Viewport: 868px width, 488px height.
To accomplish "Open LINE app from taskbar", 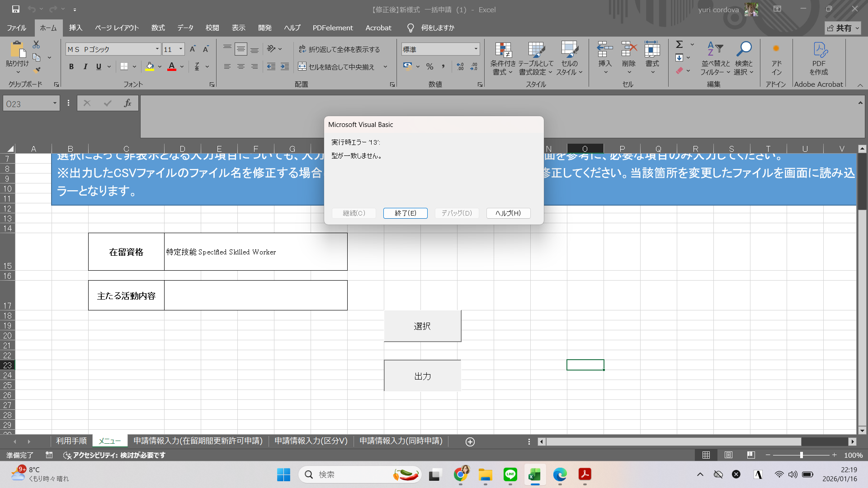I will [x=510, y=474].
